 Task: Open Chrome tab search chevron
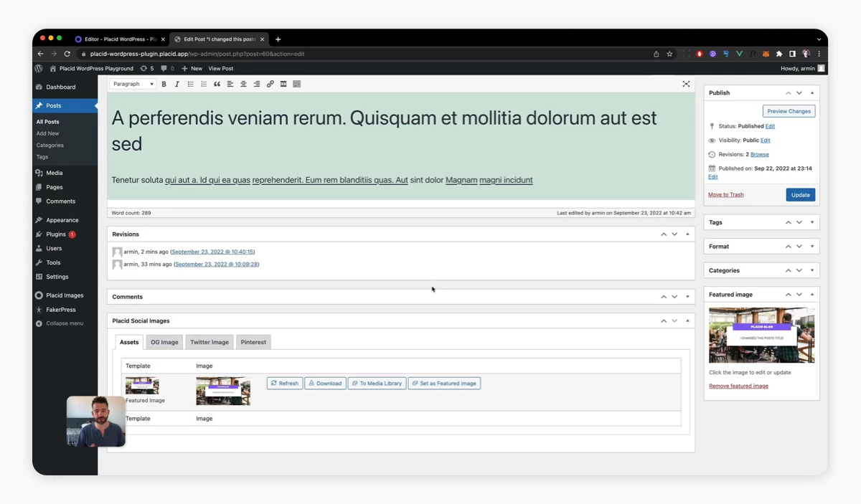819,39
